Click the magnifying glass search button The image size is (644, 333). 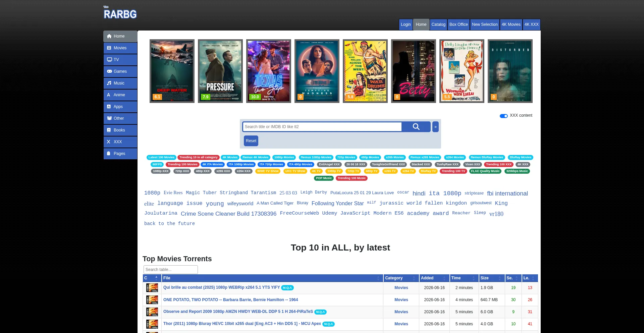416,127
